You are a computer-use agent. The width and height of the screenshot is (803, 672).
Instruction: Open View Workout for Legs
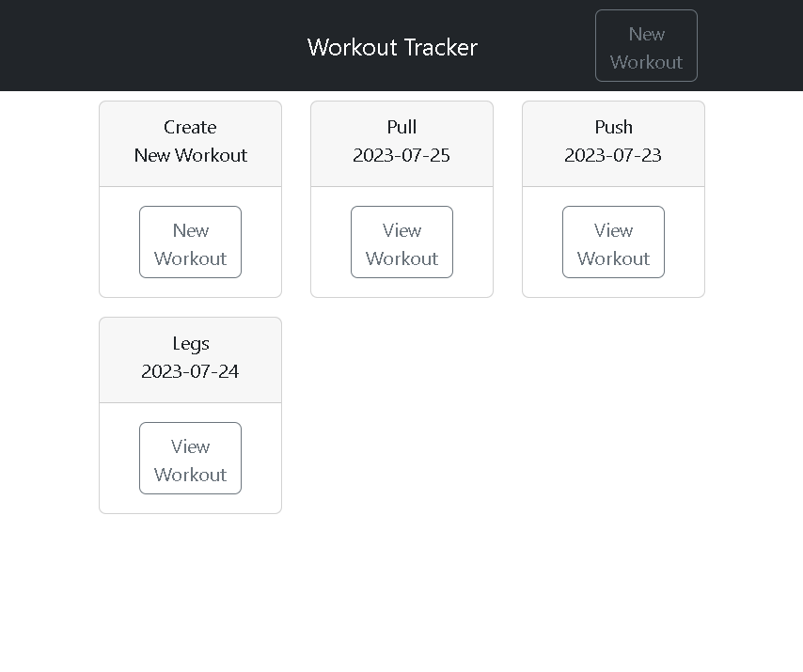point(190,459)
